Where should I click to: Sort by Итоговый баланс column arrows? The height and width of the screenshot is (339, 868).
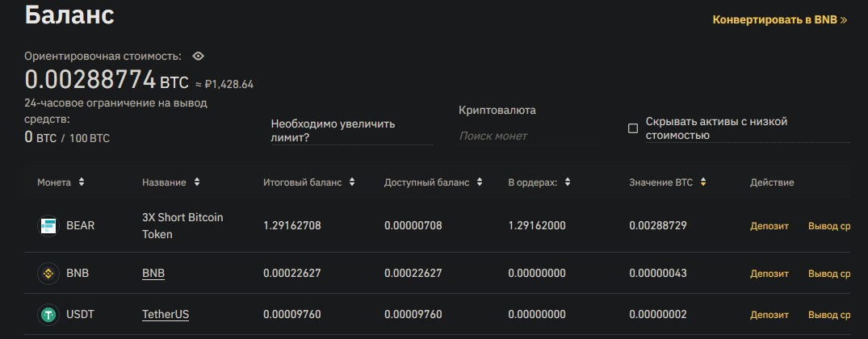click(x=352, y=182)
